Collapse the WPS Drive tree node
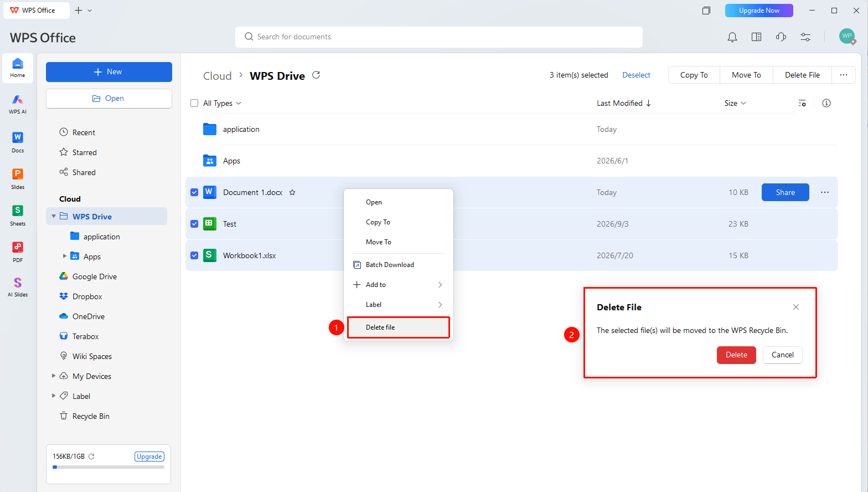This screenshot has height=492, width=868. click(54, 216)
